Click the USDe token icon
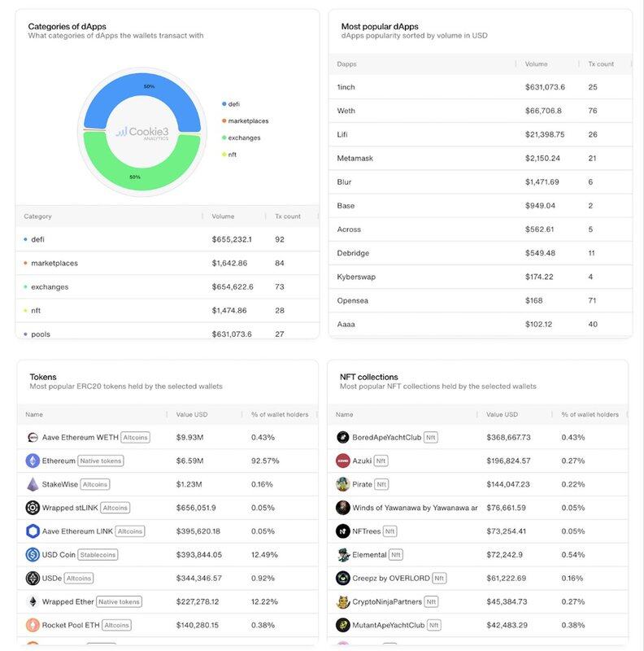The height and width of the screenshot is (651, 644). tap(33, 578)
